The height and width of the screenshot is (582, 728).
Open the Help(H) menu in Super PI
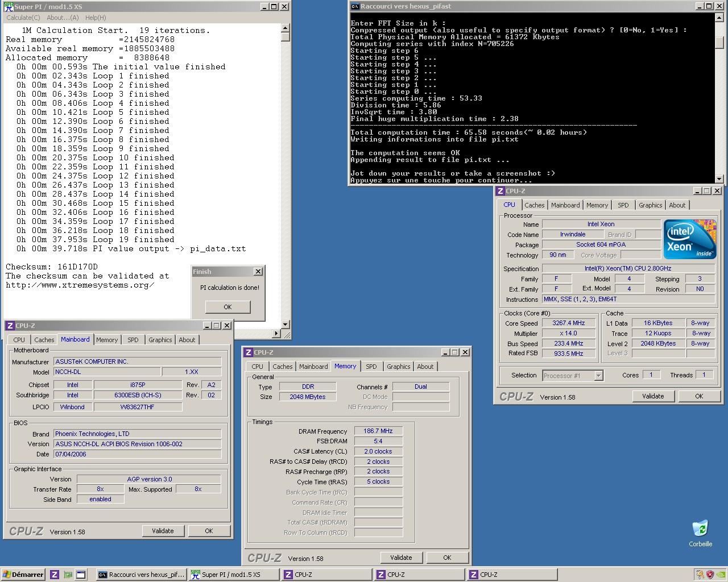click(x=96, y=18)
